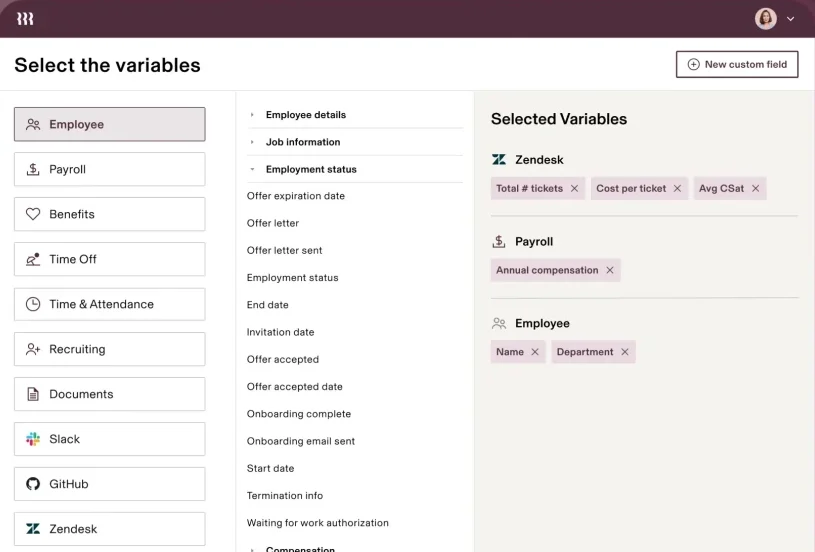Screen dimensions: 815x552
Task: Add the Start date variable
Action: click(270, 468)
